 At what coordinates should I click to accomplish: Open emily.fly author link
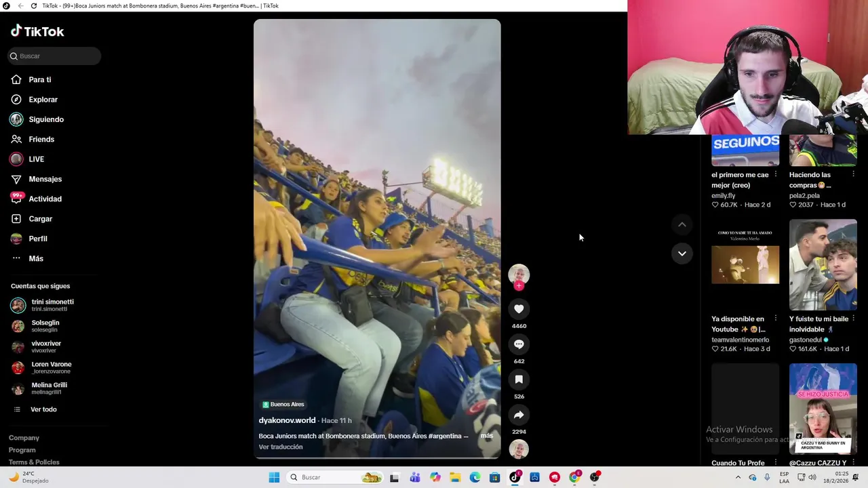[723, 196]
